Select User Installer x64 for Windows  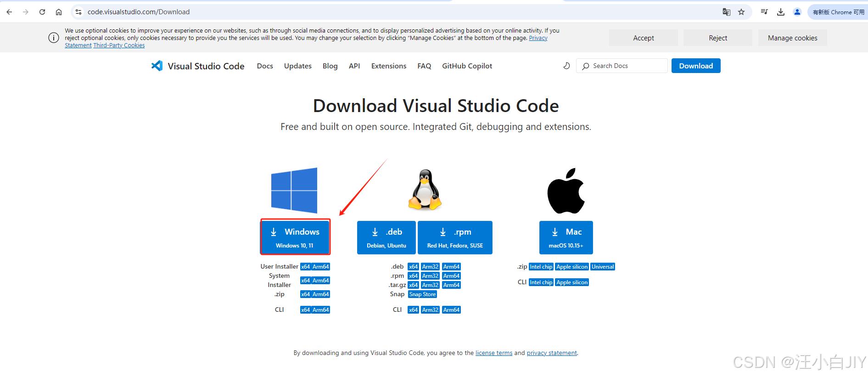tap(306, 267)
